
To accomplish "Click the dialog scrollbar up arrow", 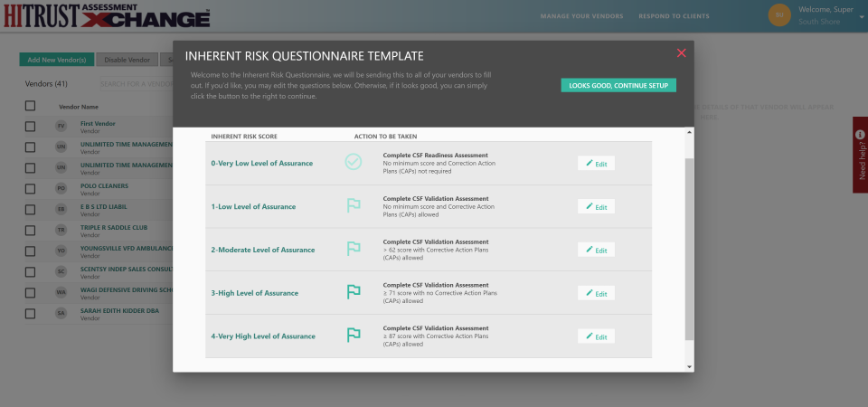I will (x=689, y=132).
